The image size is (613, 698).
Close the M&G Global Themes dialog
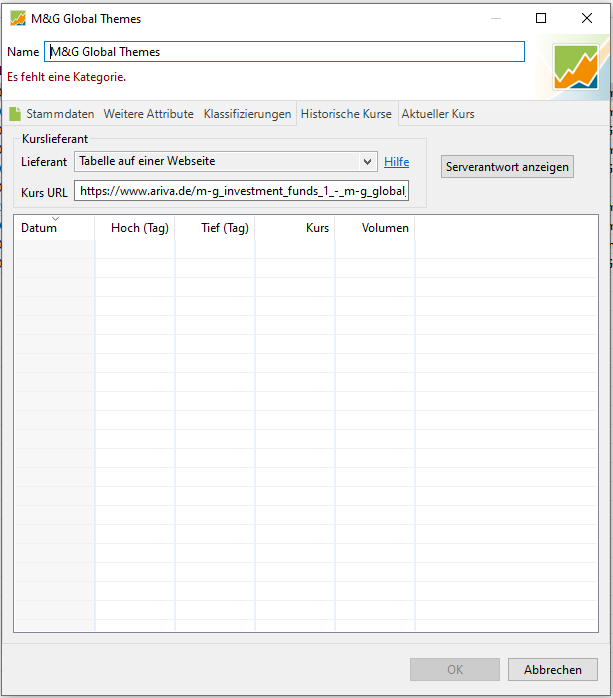(x=587, y=18)
